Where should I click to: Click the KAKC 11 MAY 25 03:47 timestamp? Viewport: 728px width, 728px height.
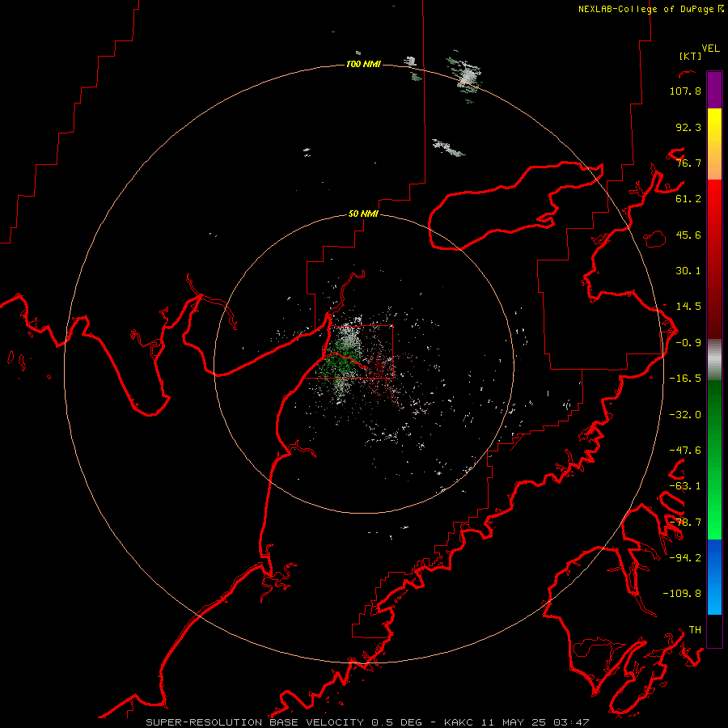point(517,722)
